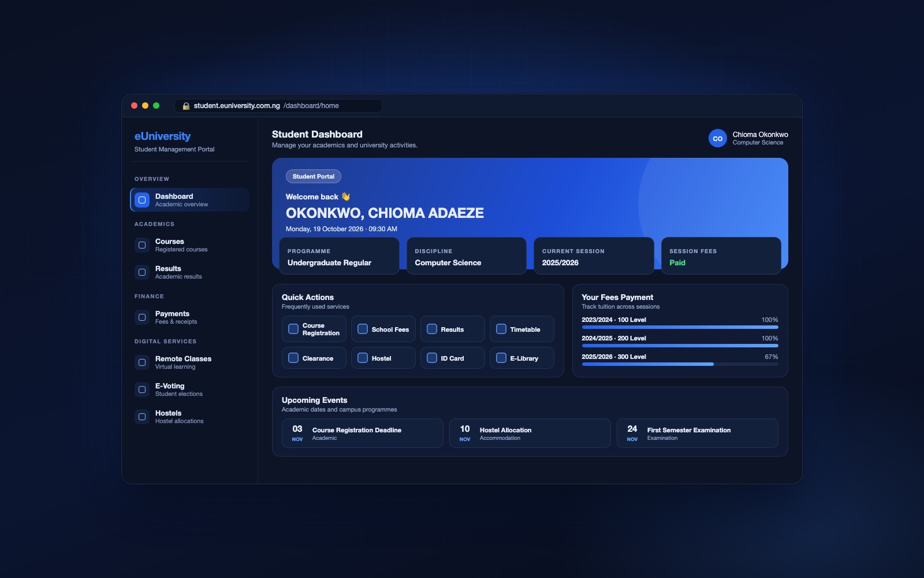Click the E-Library quick action icon
Screen dimensions: 924x578
501,358
